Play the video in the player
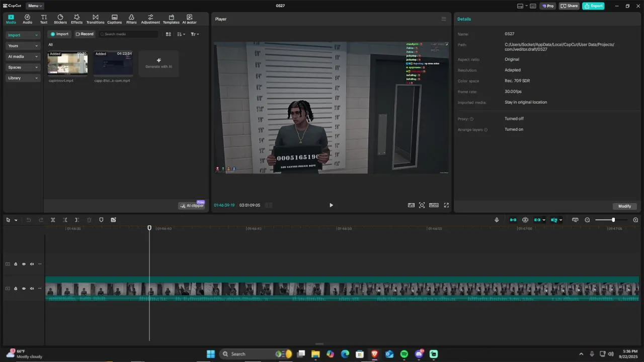 (x=331, y=205)
